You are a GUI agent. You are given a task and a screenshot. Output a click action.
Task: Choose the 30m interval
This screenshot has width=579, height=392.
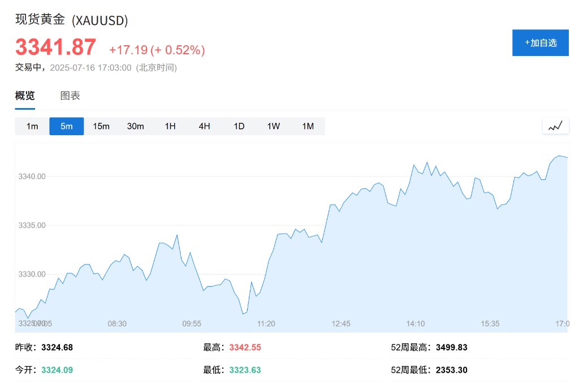coord(136,126)
